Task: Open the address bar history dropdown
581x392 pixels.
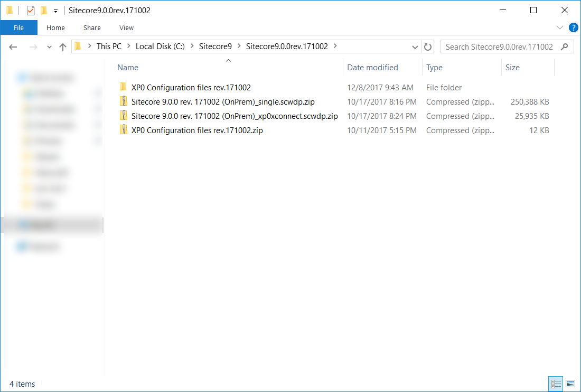Action: (415, 47)
